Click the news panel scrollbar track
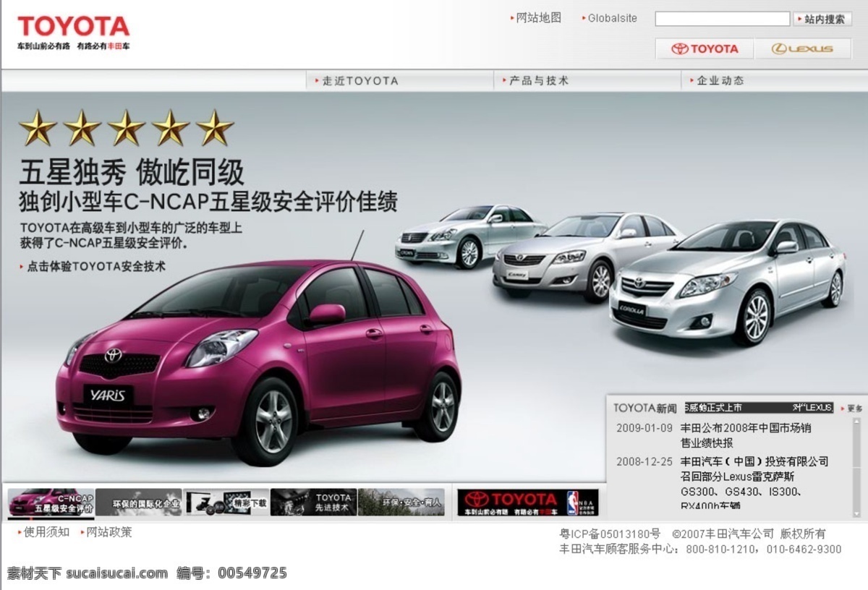868x590 pixels. tap(857, 469)
